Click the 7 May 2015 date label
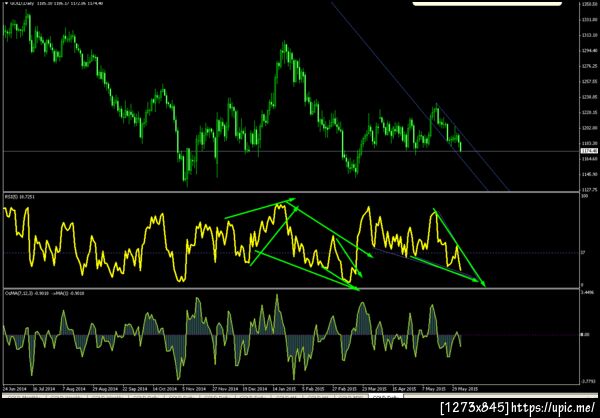Viewport: 600px width, 418px height. [435, 389]
